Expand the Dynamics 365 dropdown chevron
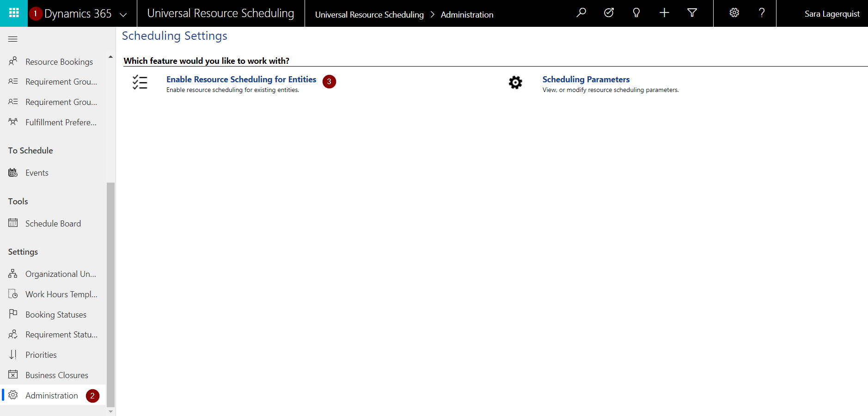Image resolution: width=868 pixels, height=416 pixels. pos(123,14)
